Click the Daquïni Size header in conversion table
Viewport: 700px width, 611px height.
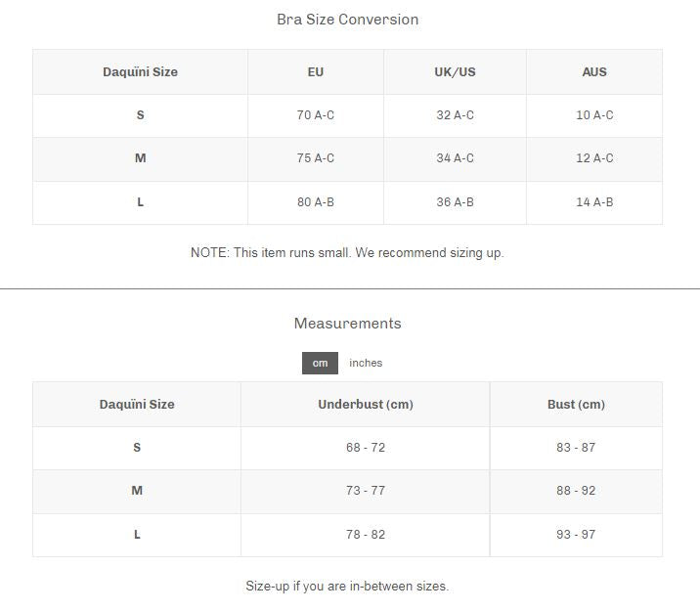tap(140, 72)
